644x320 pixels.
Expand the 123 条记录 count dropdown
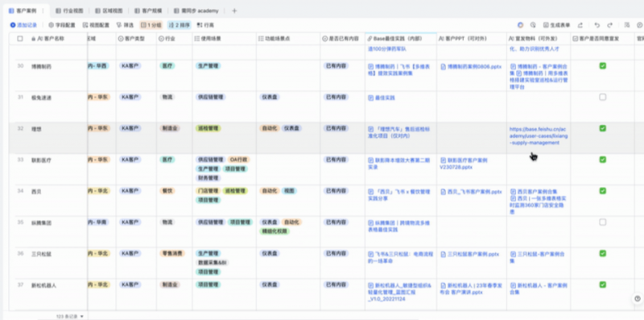coord(70,316)
